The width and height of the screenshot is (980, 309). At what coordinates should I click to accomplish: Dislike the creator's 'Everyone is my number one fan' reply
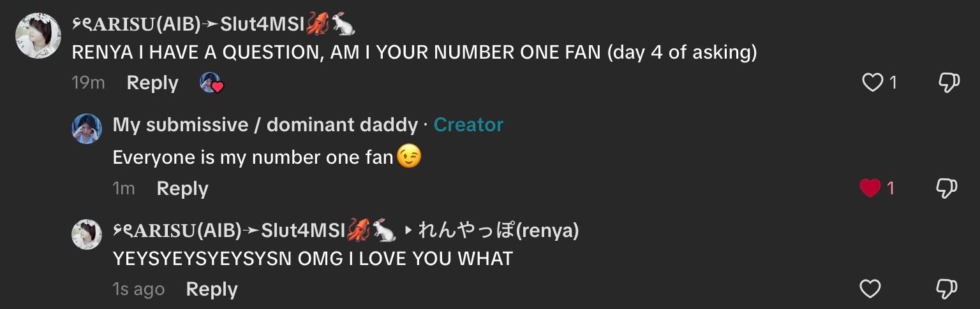point(947,188)
